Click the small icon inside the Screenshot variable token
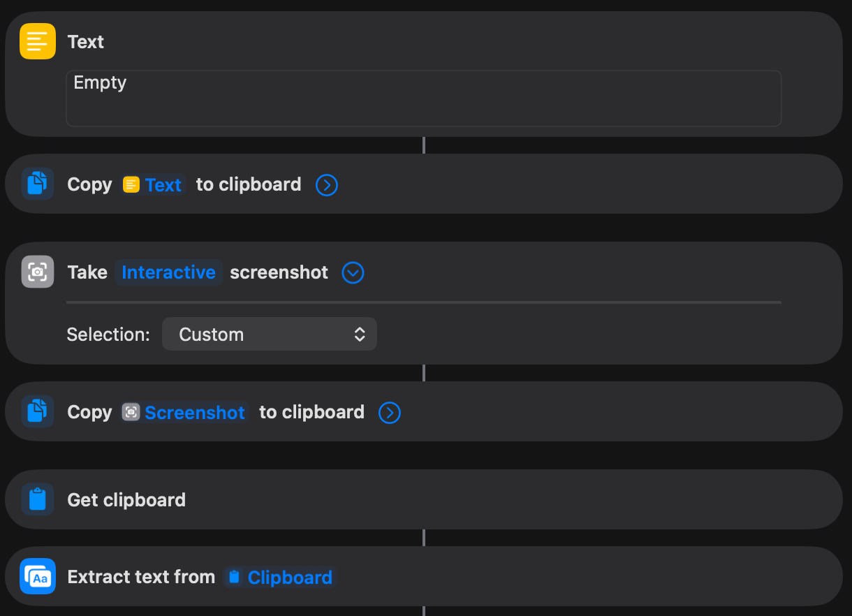The width and height of the screenshot is (852, 616). pyautogui.click(x=131, y=413)
